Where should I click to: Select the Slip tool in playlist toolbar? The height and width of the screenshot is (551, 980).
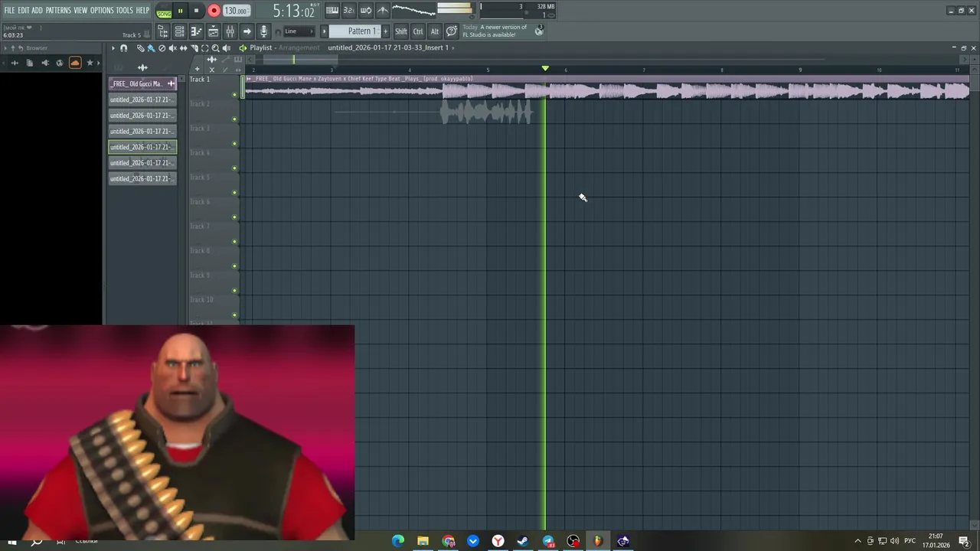(x=183, y=47)
